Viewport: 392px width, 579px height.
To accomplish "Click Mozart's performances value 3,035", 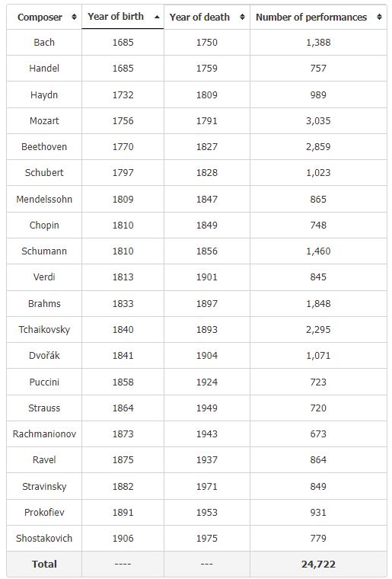I will [x=318, y=120].
